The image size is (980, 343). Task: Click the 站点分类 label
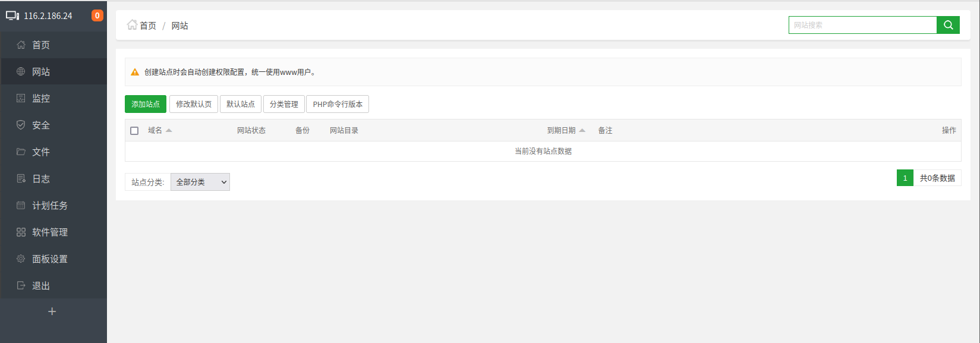148,182
